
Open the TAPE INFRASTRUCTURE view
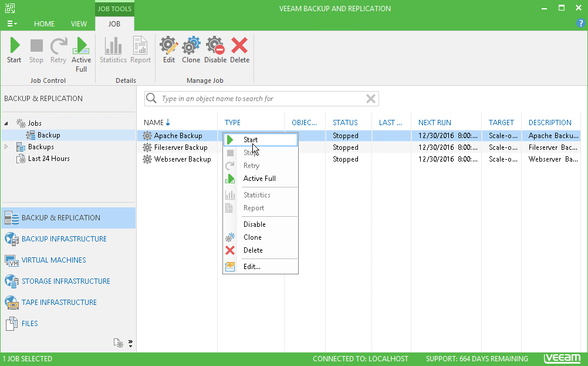(69, 302)
